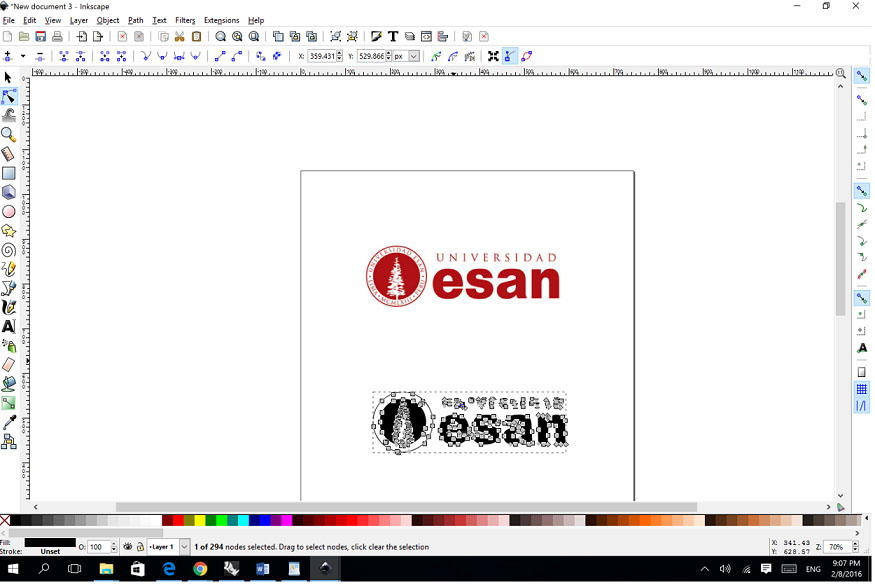Viewport: 875px width, 585px height.
Task: Click the Import file icon
Action: tap(82, 37)
